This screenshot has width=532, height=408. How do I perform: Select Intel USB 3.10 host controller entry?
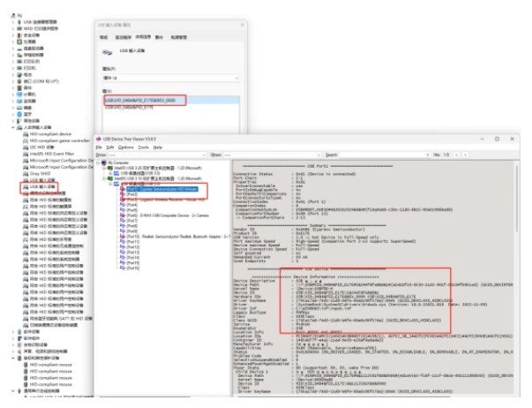158,178
